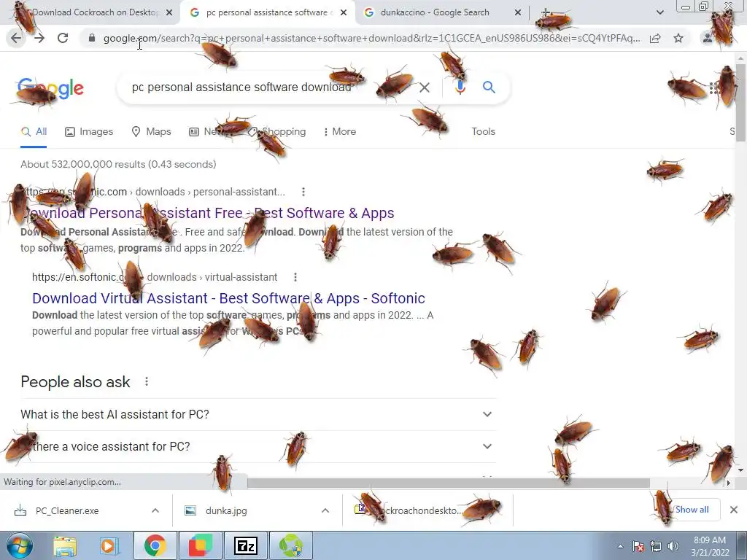
Task: Launch Windows Media Player from taskbar
Action: click(x=109, y=545)
